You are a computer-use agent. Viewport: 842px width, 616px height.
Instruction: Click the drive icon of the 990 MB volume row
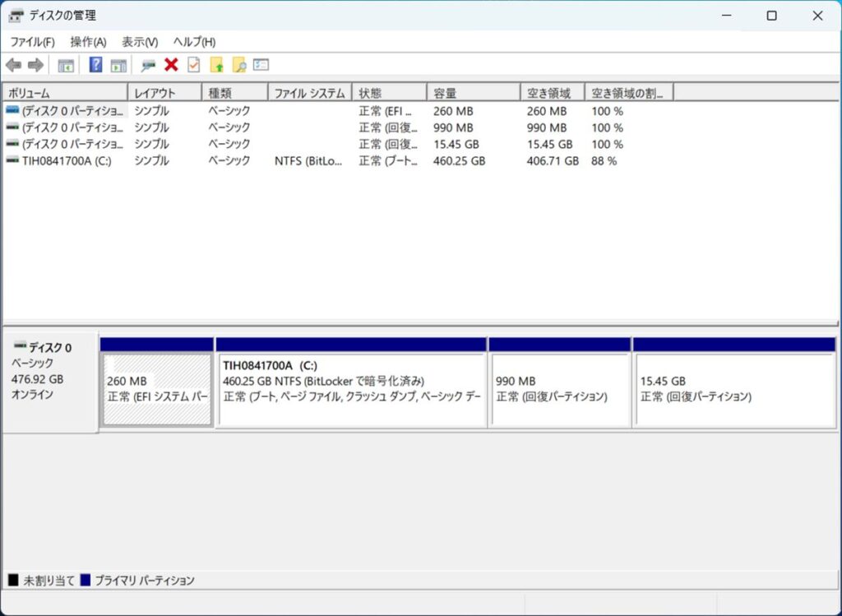point(12,127)
